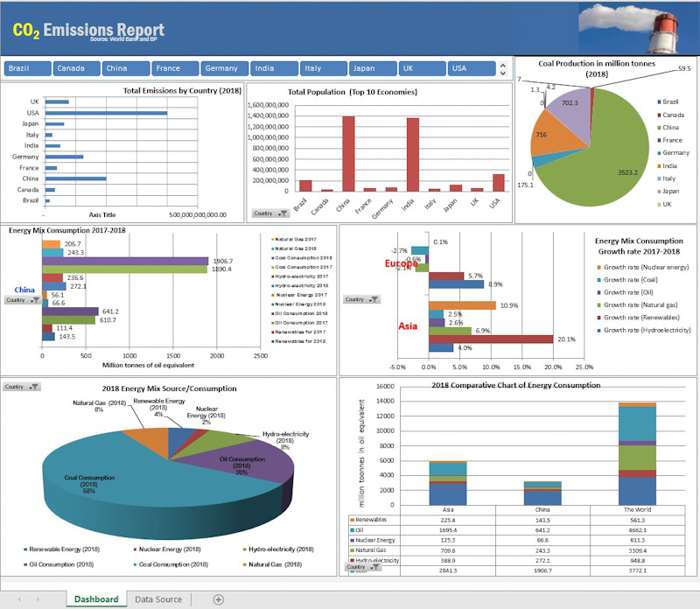
Task: Toggle the Brazil slicer filter
Action: coord(27,68)
